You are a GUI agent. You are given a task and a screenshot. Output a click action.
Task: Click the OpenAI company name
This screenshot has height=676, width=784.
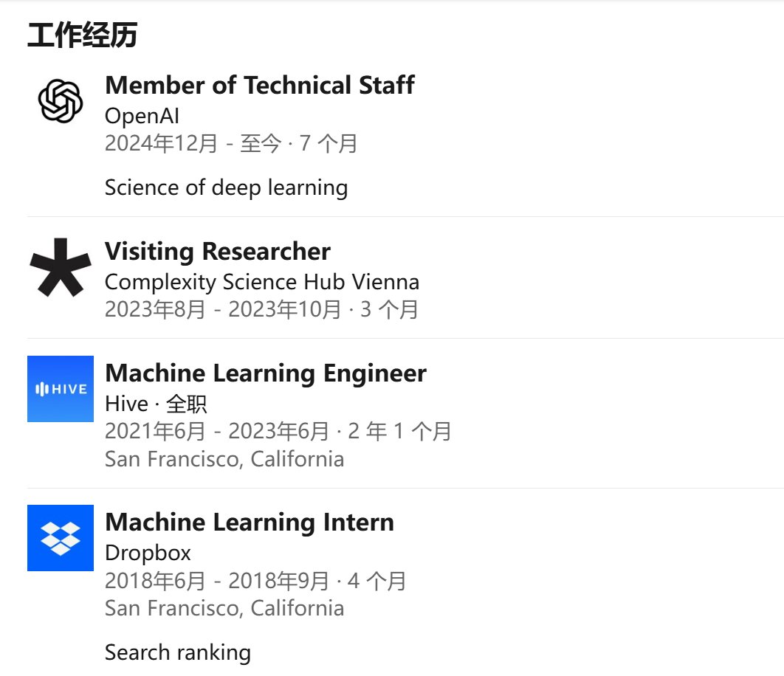(142, 116)
